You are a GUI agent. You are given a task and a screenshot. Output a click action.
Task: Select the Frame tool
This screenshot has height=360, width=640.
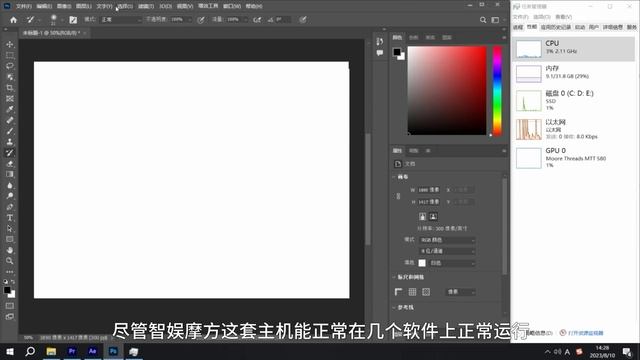[10, 99]
